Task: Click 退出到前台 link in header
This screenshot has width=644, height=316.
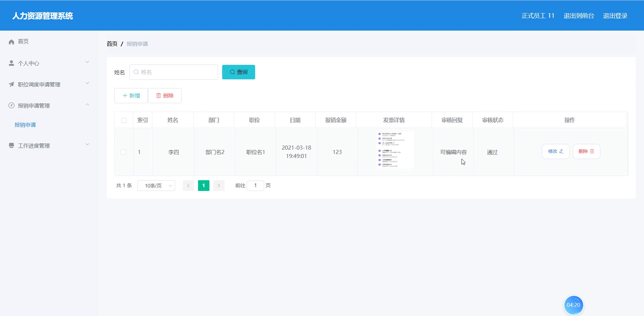Action: pos(579,16)
